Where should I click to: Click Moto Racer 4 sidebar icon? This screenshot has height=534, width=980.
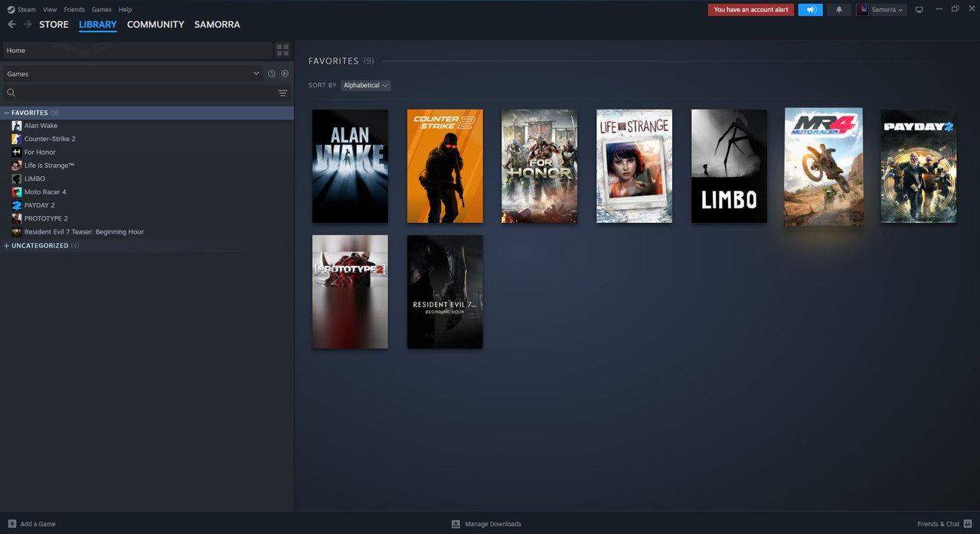point(17,192)
